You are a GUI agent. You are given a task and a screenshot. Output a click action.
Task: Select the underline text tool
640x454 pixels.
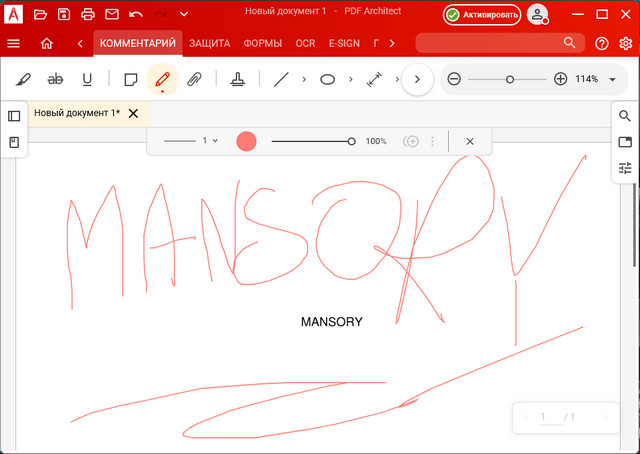tap(87, 79)
